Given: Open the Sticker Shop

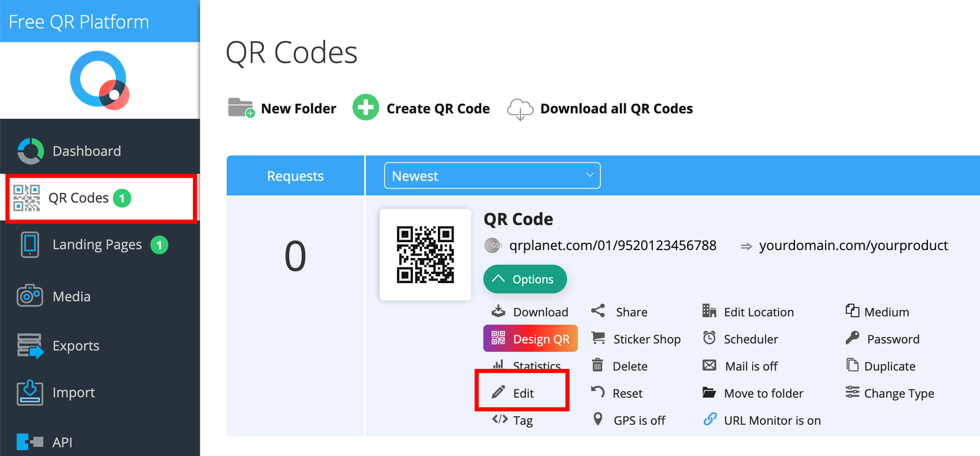Looking at the screenshot, I should coord(647,339).
